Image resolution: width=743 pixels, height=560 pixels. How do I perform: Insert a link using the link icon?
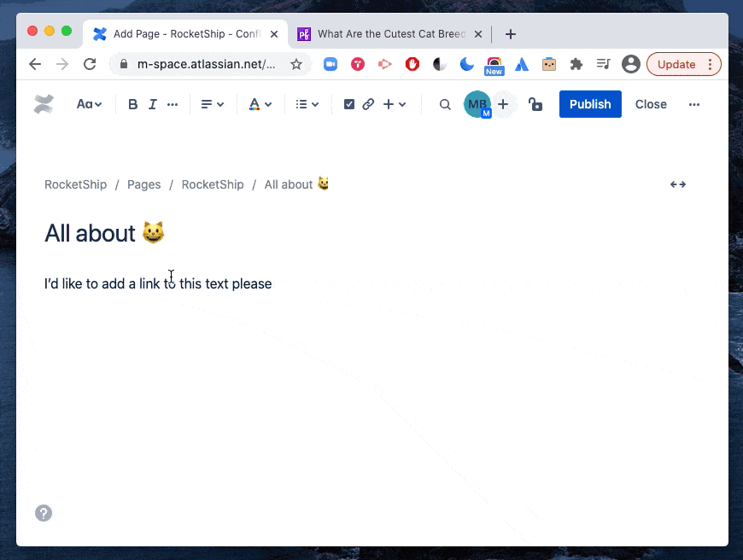point(367,103)
